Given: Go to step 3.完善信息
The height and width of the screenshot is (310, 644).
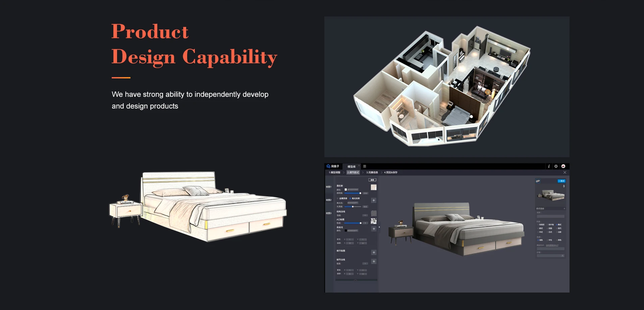Looking at the screenshot, I should click(x=372, y=173).
